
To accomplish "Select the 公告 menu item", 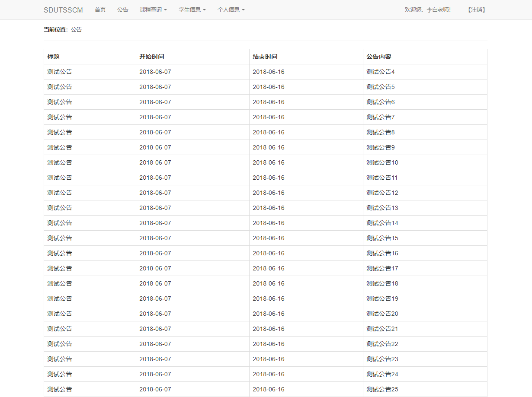I will coord(123,10).
